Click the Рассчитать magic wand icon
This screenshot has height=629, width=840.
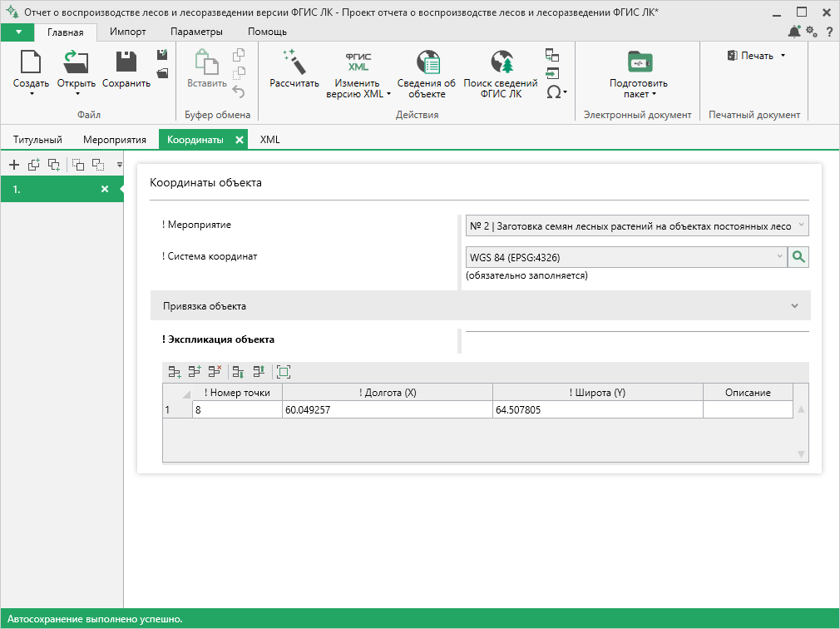[x=294, y=62]
